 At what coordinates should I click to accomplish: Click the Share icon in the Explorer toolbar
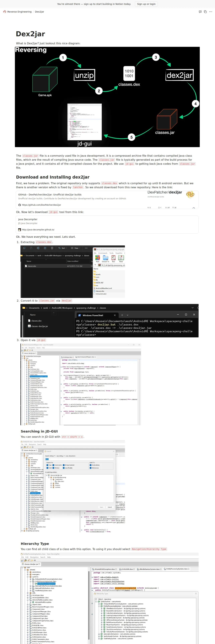(45, 248)
